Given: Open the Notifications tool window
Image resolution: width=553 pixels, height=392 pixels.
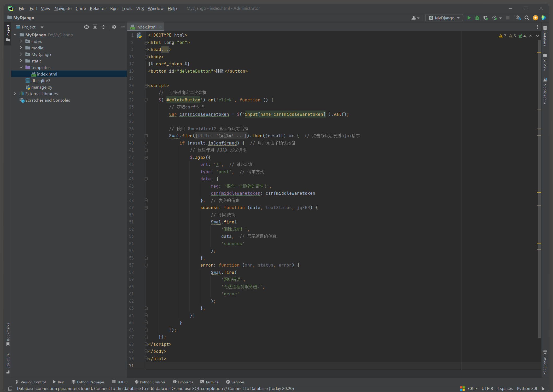Looking at the screenshot, I should 545,91.
